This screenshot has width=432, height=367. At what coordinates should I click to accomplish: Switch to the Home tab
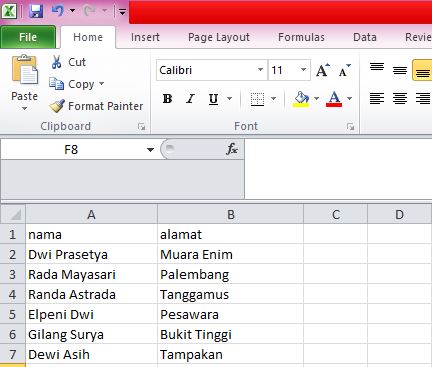click(x=88, y=37)
